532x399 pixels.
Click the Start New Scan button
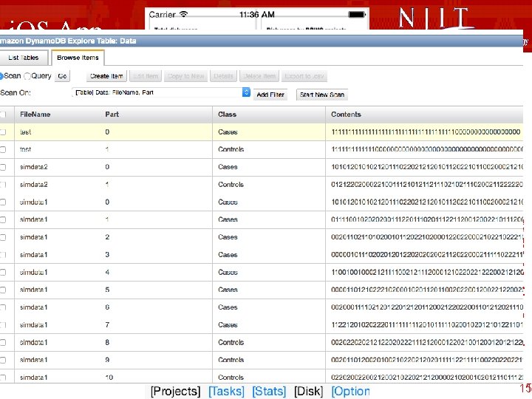[x=322, y=95]
